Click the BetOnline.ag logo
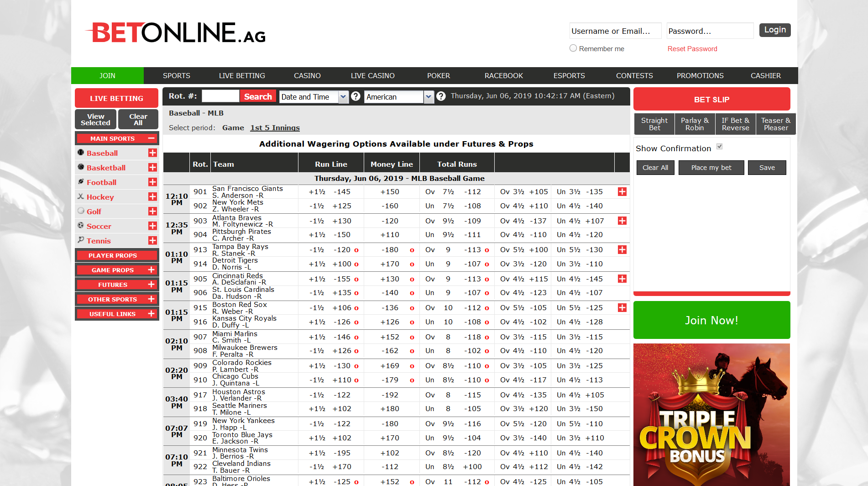 (x=176, y=33)
